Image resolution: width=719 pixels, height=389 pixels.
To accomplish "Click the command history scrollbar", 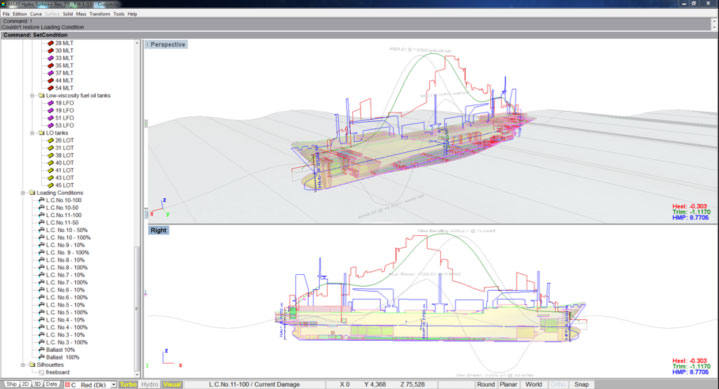I will click(714, 24).
